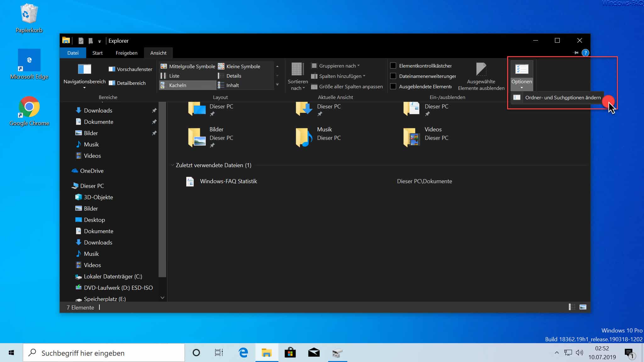Screen dimensions: 644x362
Task: Click the Explorer help icon
Action: (x=585, y=53)
